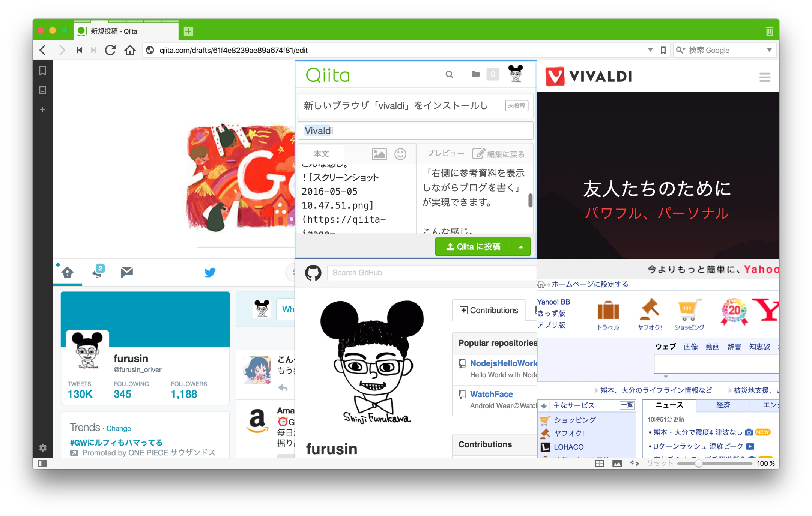Open LOHACO service link
812x516 pixels.
click(x=568, y=447)
